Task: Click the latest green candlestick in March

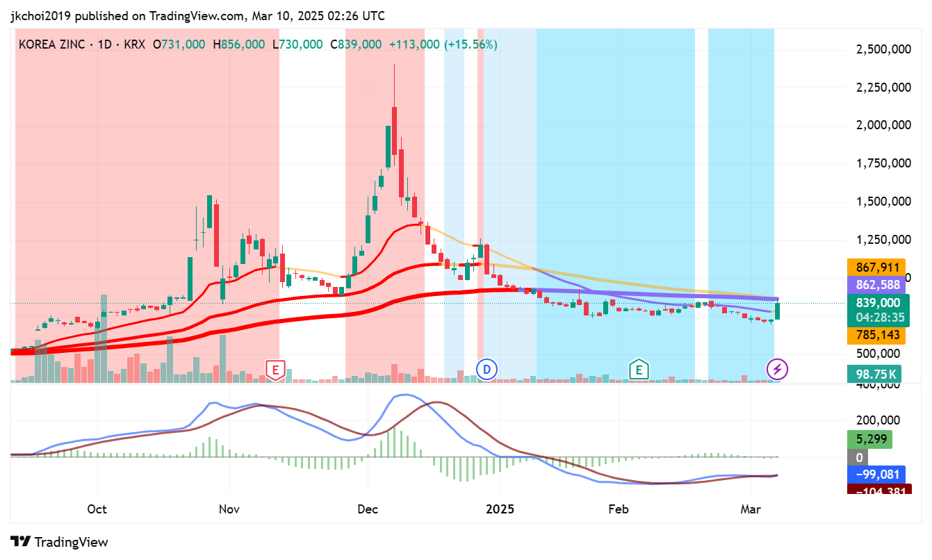Action: (x=778, y=311)
